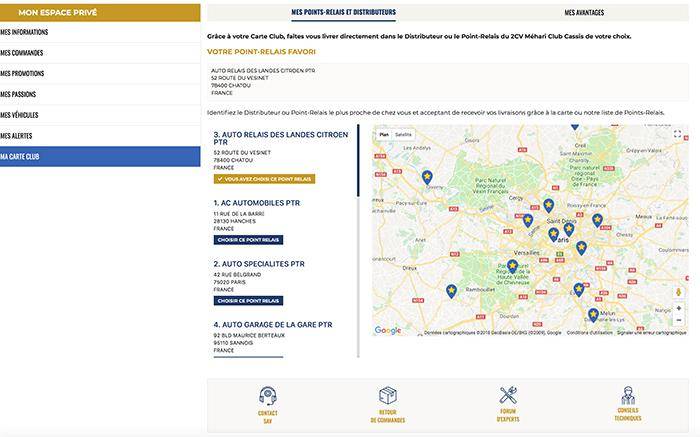The height and width of the screenshot is (437, 700).
Task: Click the Google logo on the map
Action: [388, 330]
